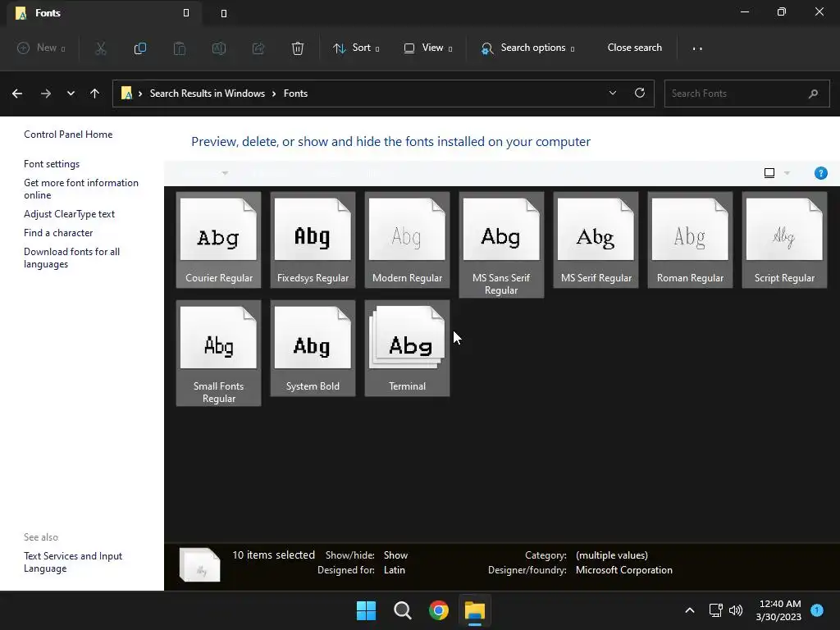Select the Roman Regular font

pyautogui.click(x=690, y=240)
